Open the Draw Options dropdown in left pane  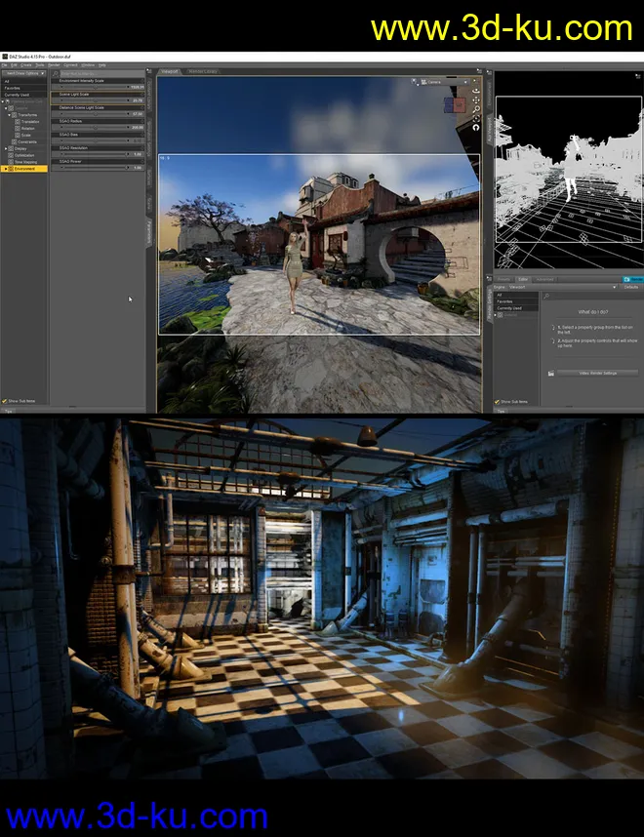(24, 73)
